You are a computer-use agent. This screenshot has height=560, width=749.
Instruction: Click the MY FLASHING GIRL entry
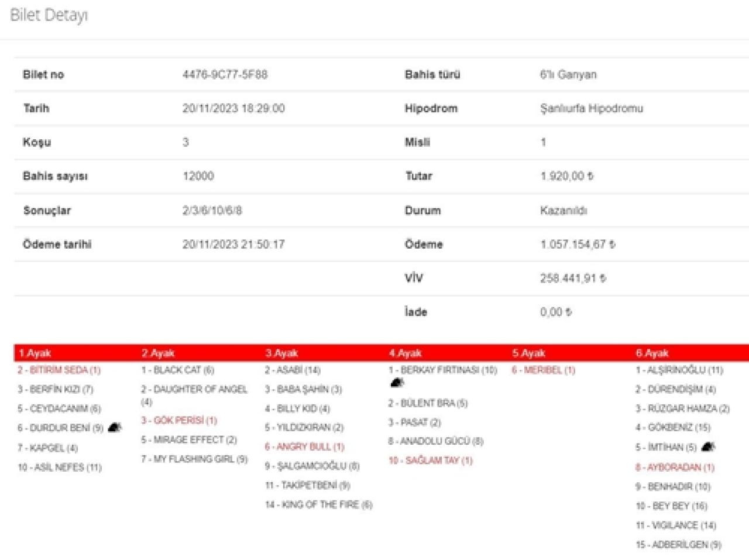click(x=194, y=459)
